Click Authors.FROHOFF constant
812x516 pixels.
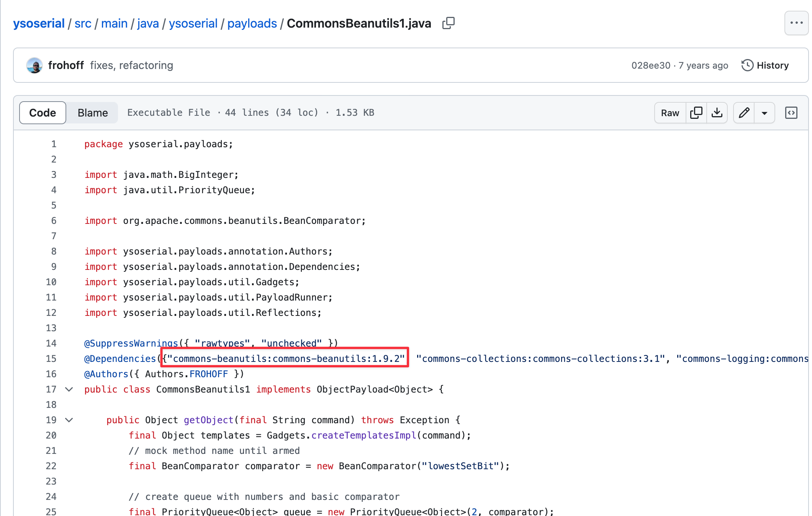tap(187, 374)
